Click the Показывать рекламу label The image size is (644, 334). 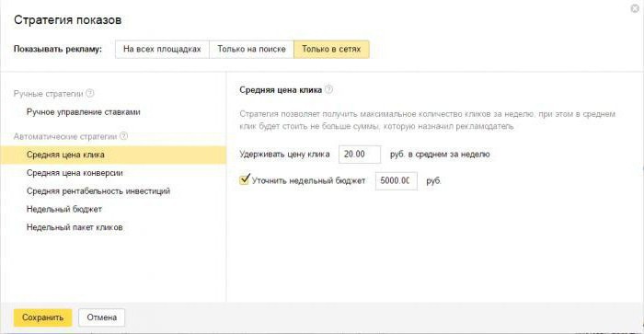point(58,50)
